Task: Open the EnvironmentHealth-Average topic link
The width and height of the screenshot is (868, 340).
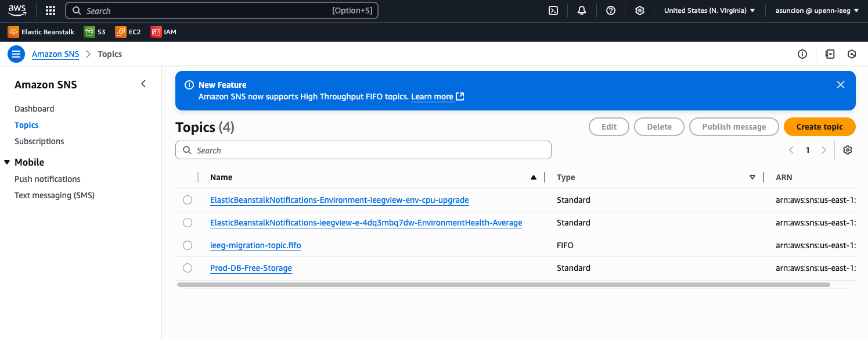Action: (366, 223)
